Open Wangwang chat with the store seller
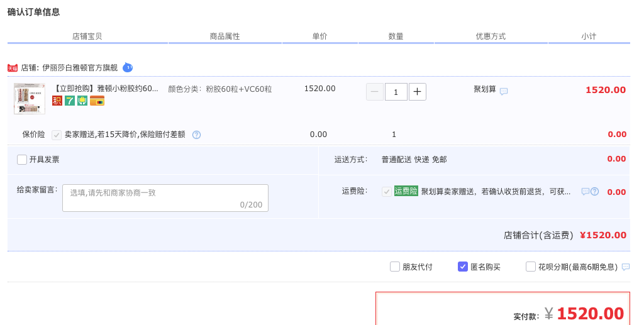 click(x=128, y=67)
